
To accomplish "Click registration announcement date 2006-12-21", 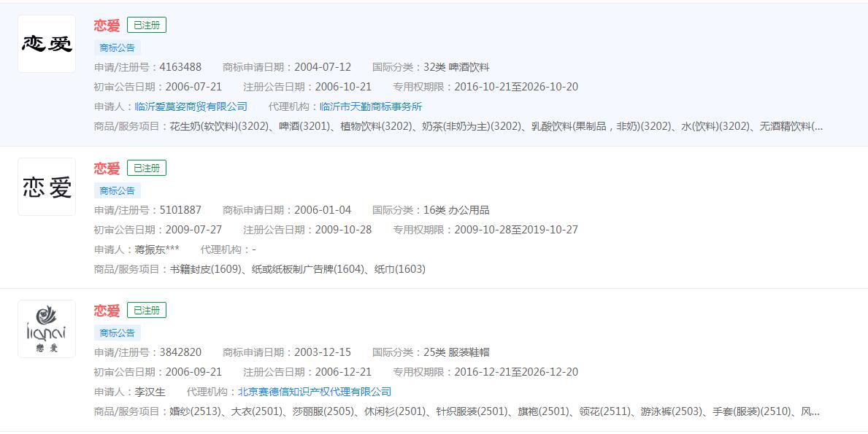I will (x=343, y=372).
